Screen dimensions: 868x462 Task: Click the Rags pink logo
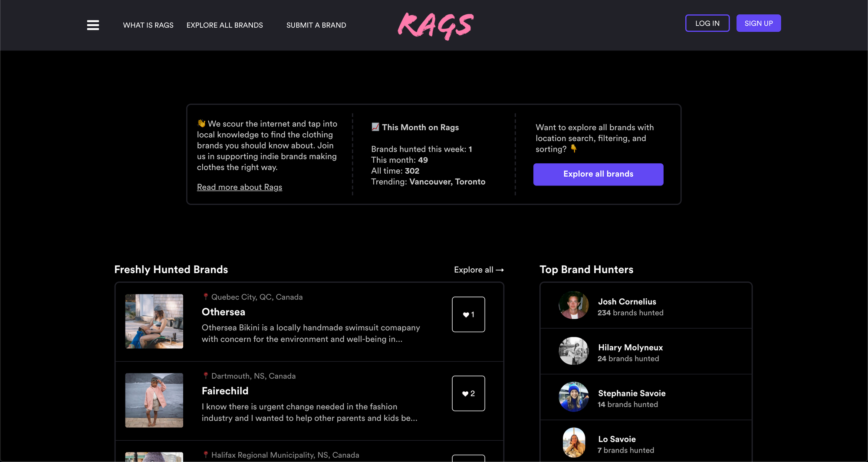click(x=435, y=26)
